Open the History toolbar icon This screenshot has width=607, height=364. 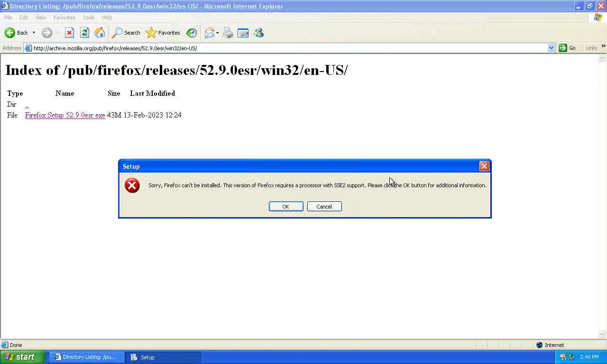point(192,33)
